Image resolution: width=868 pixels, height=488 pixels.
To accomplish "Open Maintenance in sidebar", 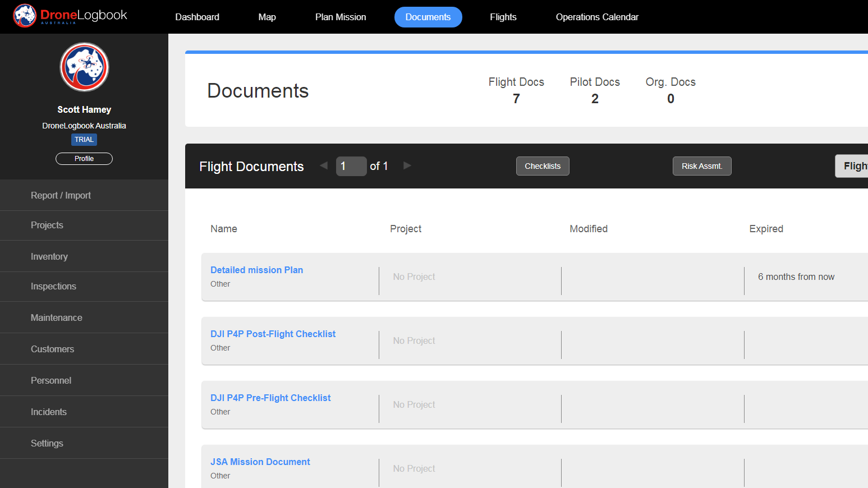I will click(x=84, y=317).
